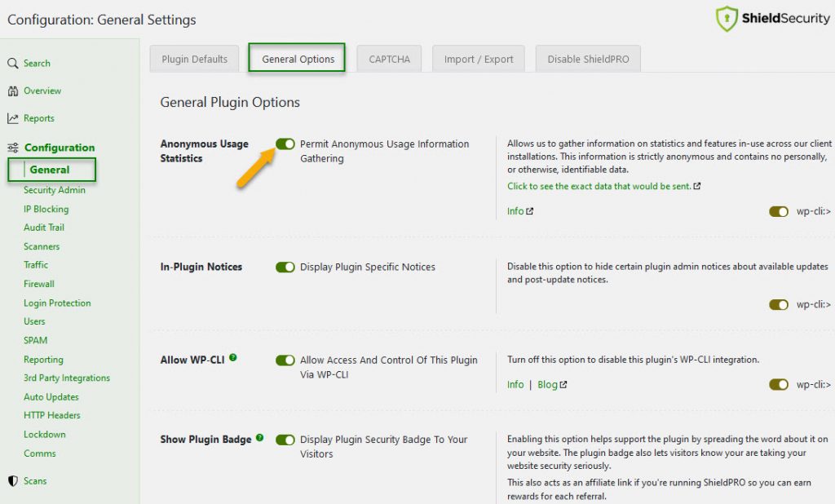Click help icon next to Allow WP-CLI

tap(233, 357)
